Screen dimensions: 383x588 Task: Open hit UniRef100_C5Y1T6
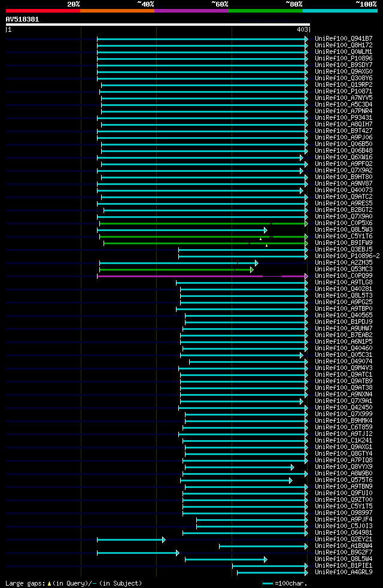344,237
